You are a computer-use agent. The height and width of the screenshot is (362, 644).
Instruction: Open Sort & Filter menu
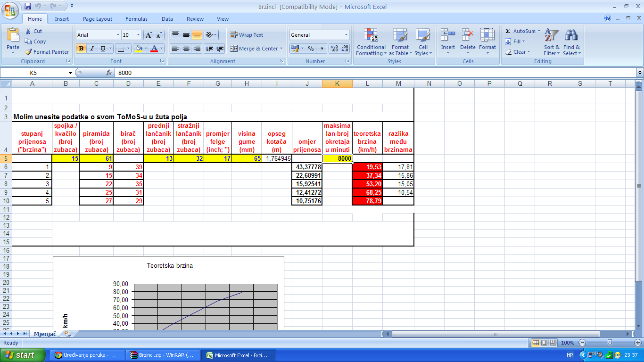coord(552,41)
